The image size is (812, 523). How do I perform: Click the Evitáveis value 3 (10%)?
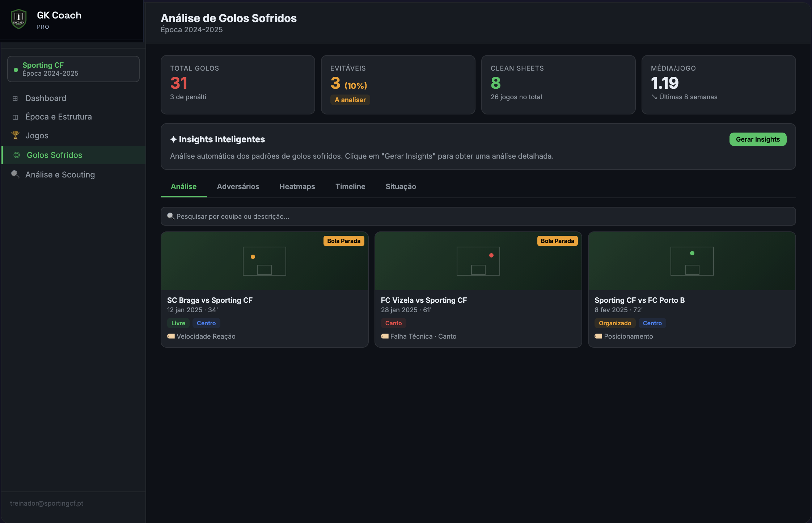pos(349,83)
